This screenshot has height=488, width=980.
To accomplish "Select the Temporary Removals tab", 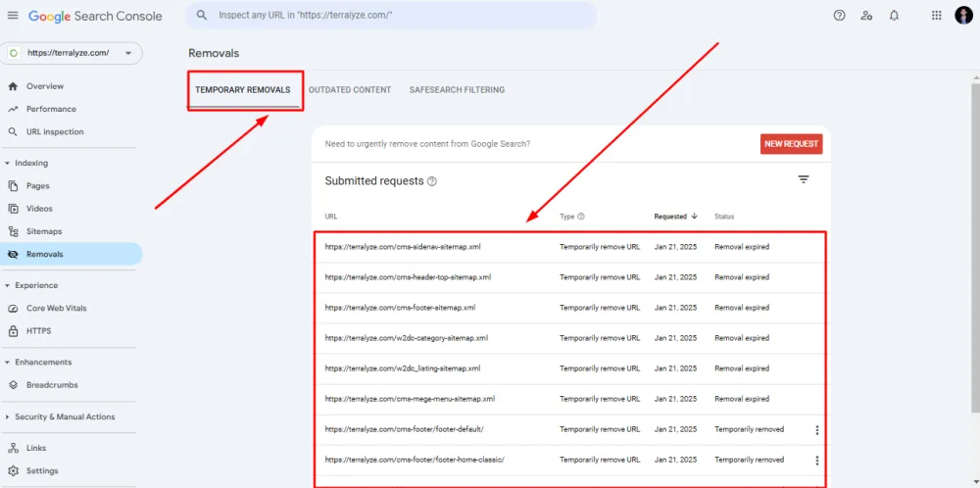I will 242,90.
